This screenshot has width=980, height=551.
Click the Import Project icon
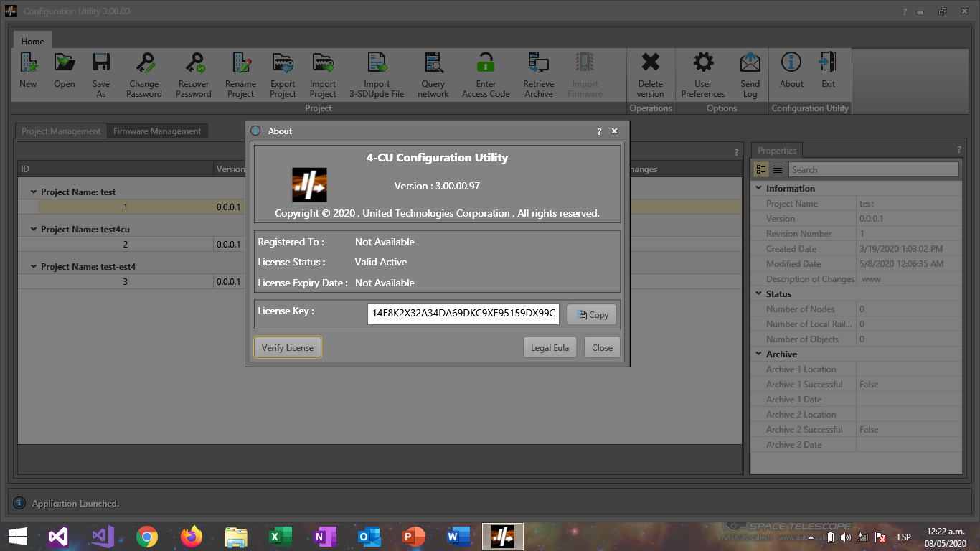[x=323, y=63]
